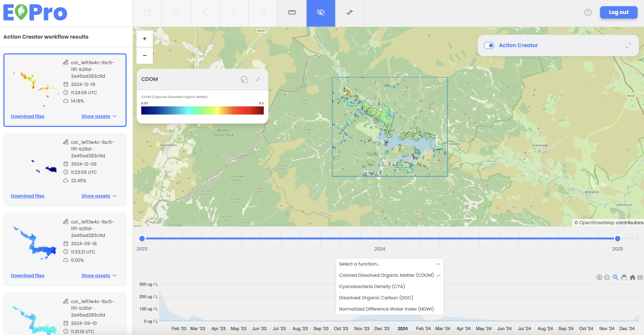644x335 pixels.
Task: Open the chart hamburger menu
Action: pyautogui.click(x=640, y=277)
